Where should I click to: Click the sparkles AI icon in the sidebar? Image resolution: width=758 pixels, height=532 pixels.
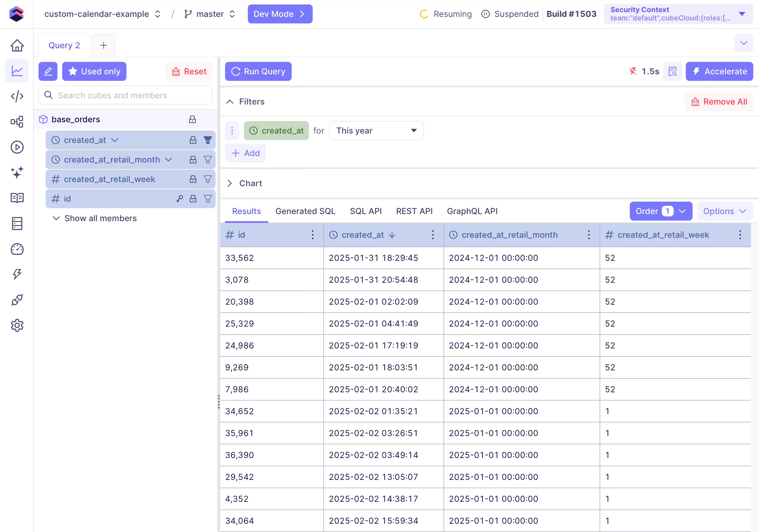(x=17, y=173)
